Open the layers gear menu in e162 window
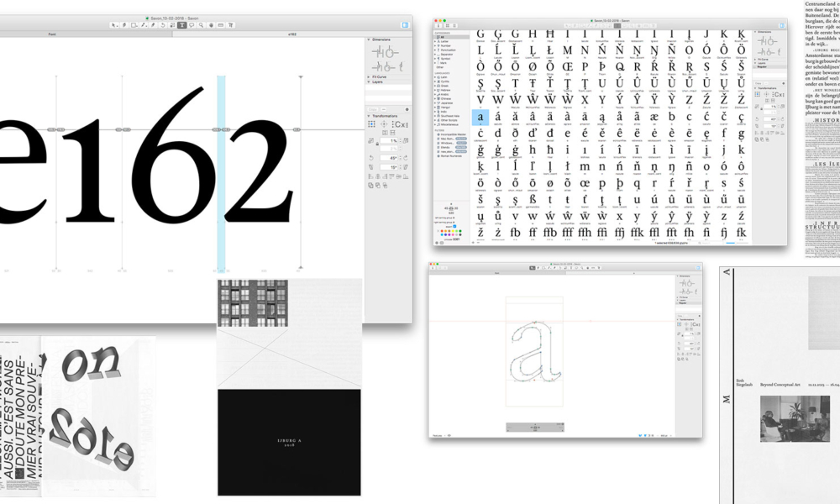The image size is (840, 504). click(407, 109)
